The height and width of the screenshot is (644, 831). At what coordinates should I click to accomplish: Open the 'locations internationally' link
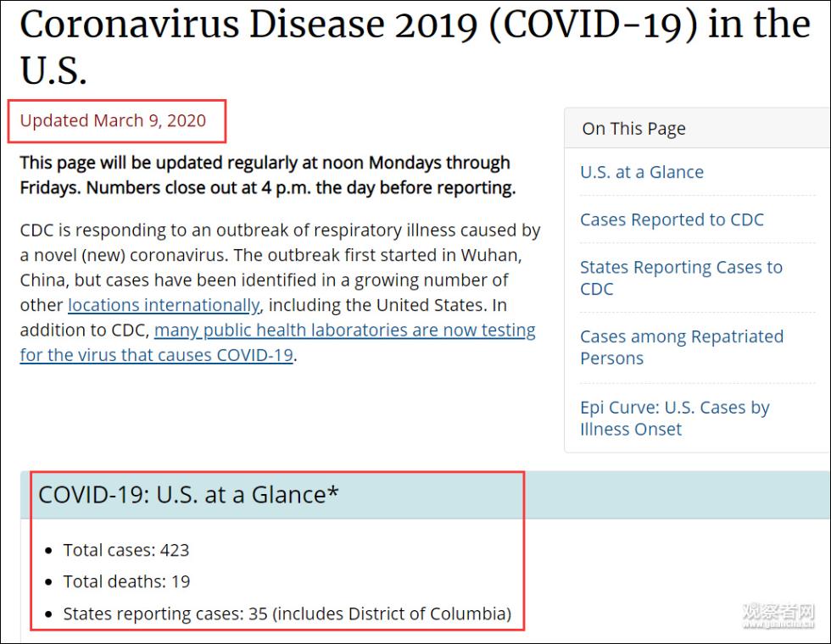164,305
